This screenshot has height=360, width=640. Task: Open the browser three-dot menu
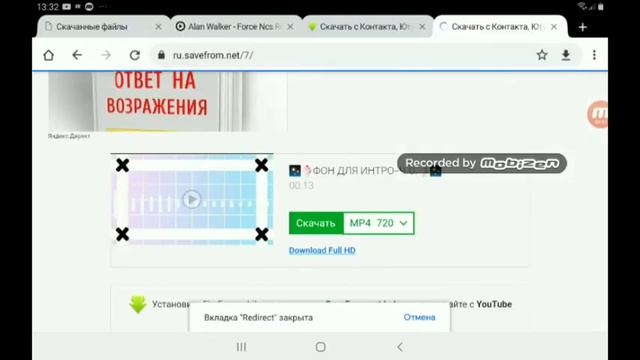pyautogui.click(x=594, y=55)
